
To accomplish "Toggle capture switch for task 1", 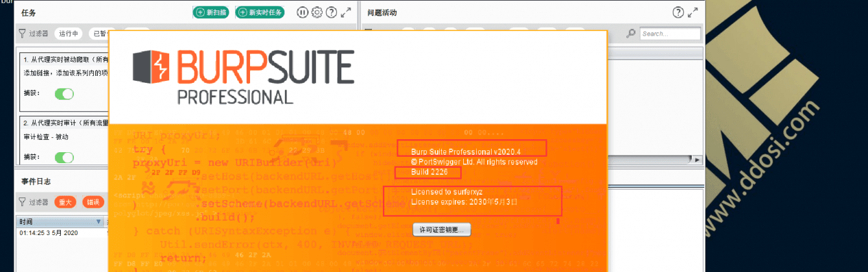I will point(64,94).
